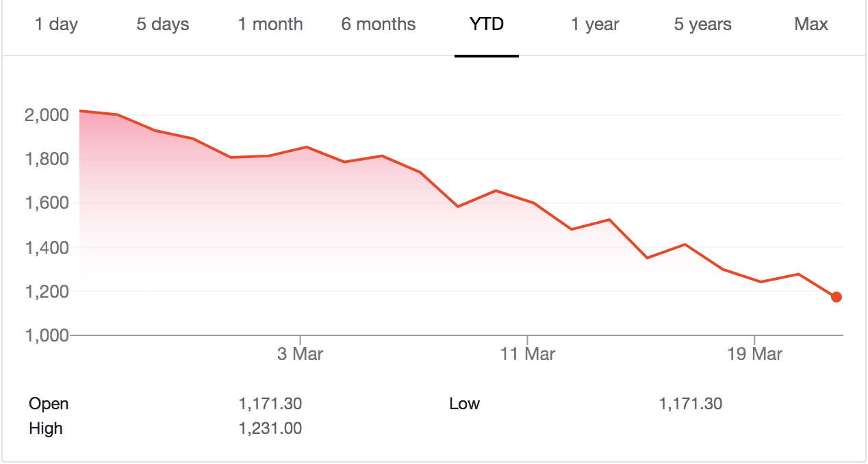
Task: Click the 1,400 y-axis label
Action: pos(47,247)
